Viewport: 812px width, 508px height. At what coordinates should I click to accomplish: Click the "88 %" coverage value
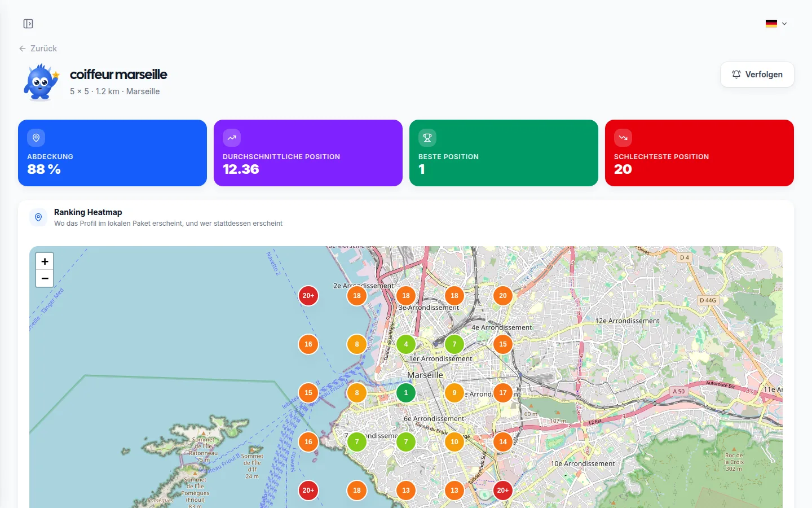click(44, 169)
